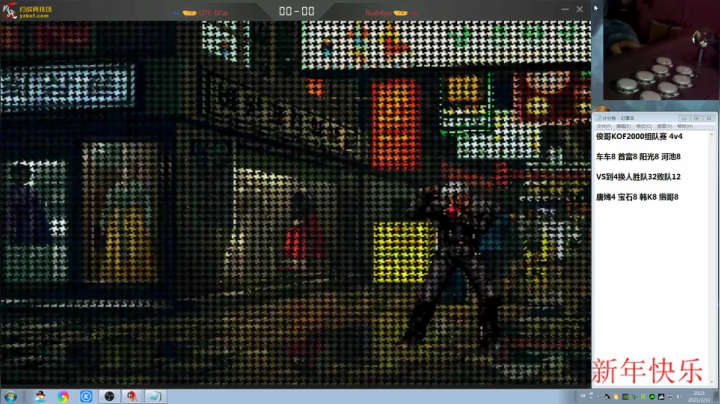The height and width of the screenshot is (404, 720).
Task: Click the input language indicator in tray
Action: [583, 396]
